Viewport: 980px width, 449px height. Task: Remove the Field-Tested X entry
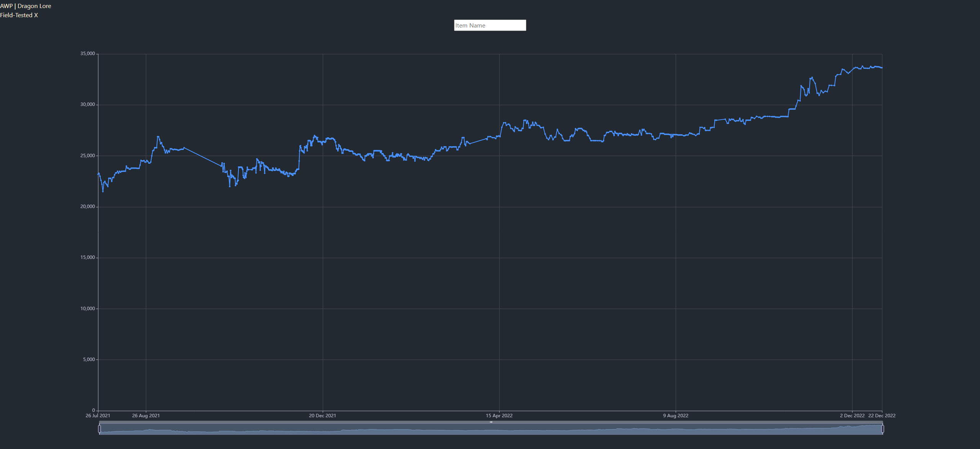(36, 15)
